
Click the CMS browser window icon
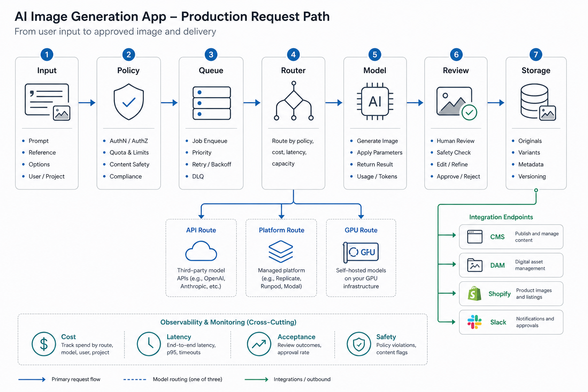[475, 237]
